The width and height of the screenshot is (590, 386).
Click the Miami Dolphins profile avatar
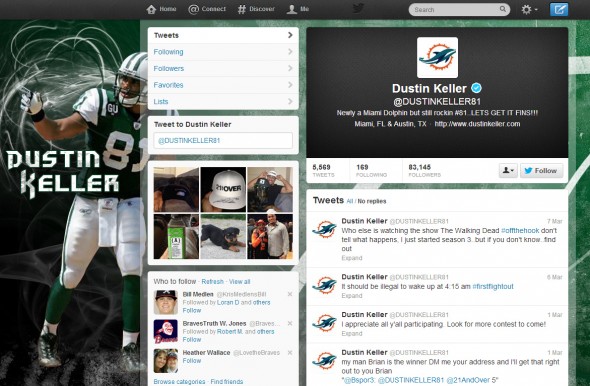coord(437,58)
